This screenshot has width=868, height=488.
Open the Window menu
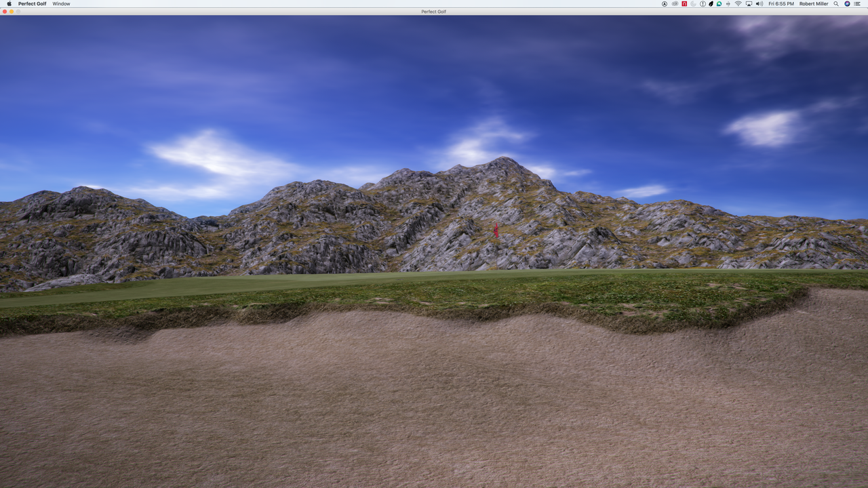coord(61,3)
